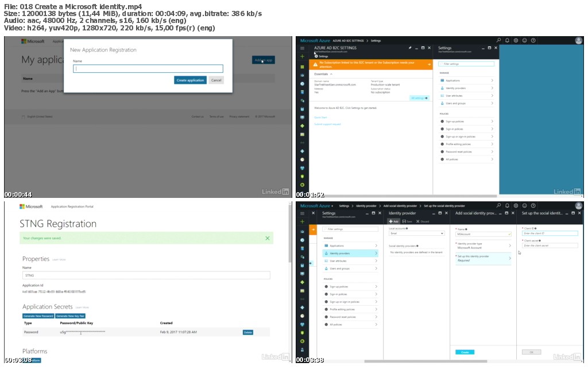Click Add social identity provider breadcrumb
This screenshot has width=588, height=370.
(x=400, y=205)
